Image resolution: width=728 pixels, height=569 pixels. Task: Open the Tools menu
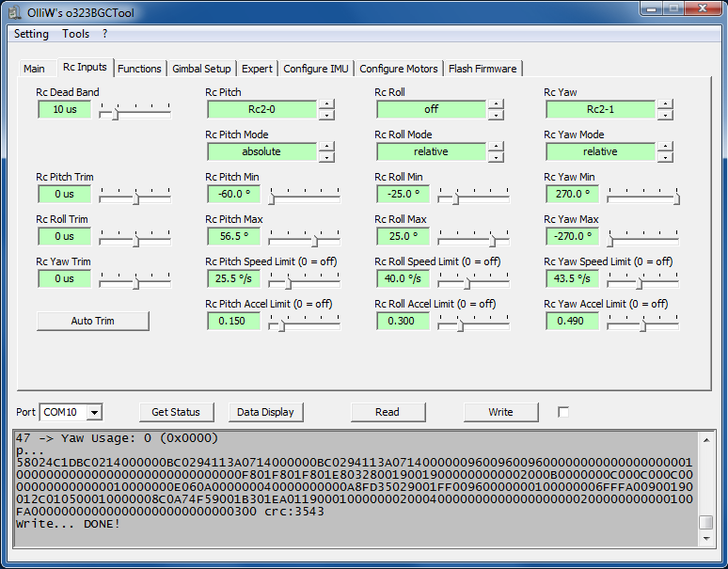[76, 34]
